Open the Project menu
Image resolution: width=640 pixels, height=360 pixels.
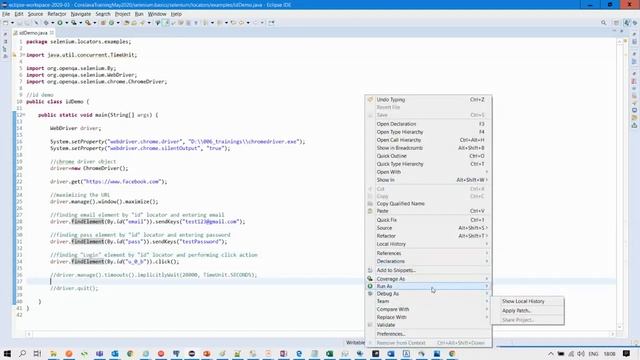pos(122,14)
